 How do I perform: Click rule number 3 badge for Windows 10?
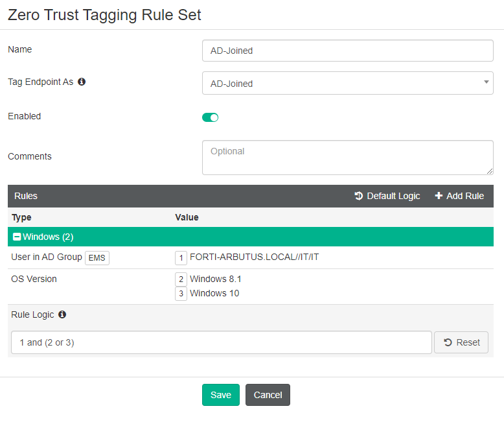pyautogui.click(x=181, y=294)
